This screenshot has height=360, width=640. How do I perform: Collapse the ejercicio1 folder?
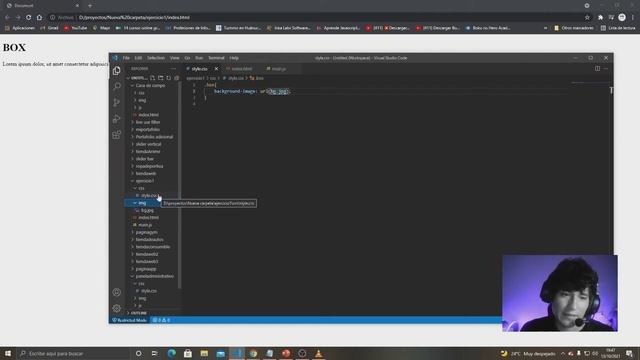click(x=144, y=181)
